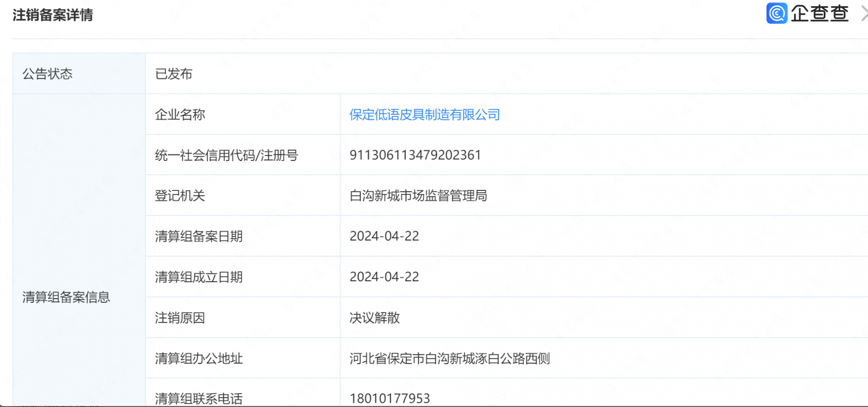Click the 清算组备案日期 value 2024-04-22
Screen dimensions: 868x407
[384, 236]
